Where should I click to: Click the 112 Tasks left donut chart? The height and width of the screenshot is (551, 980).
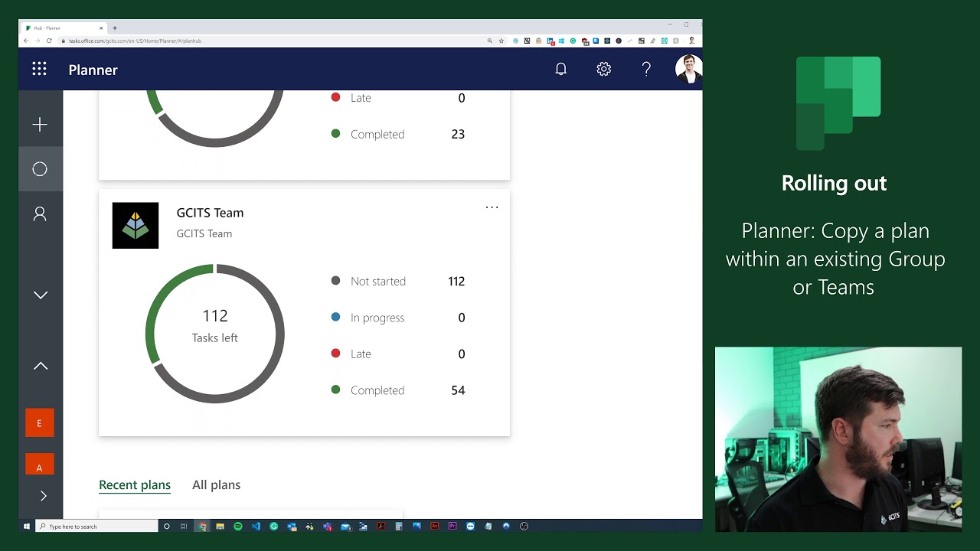coord(215,334)
